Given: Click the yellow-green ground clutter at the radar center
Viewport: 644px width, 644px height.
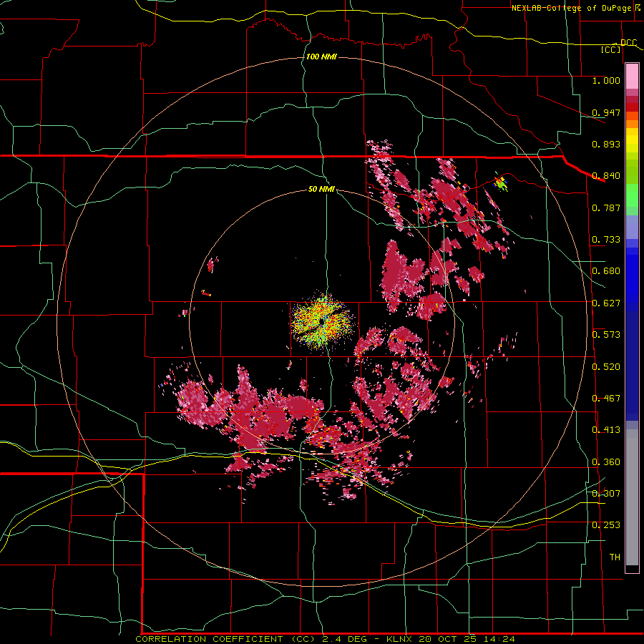Looking at the screenshot, I should [x=323, y=321].
